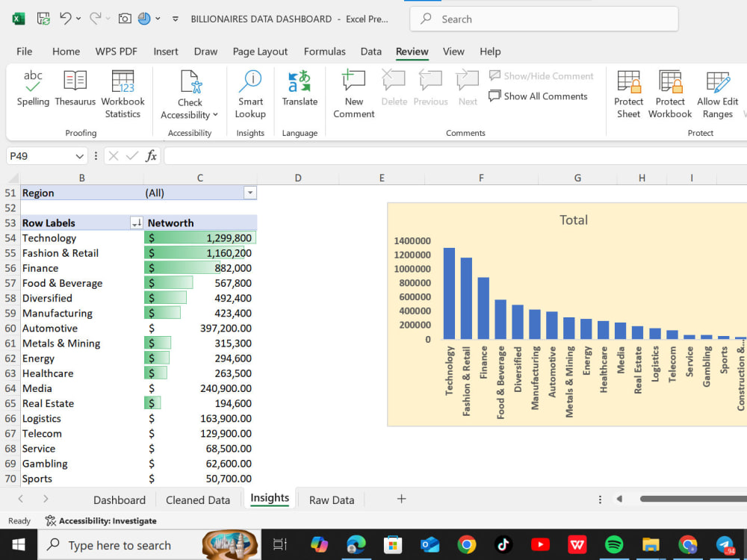The height and width of the screenshot is (560, 747).
Task: Click the Help tab
Action: [x=490, y=52]
